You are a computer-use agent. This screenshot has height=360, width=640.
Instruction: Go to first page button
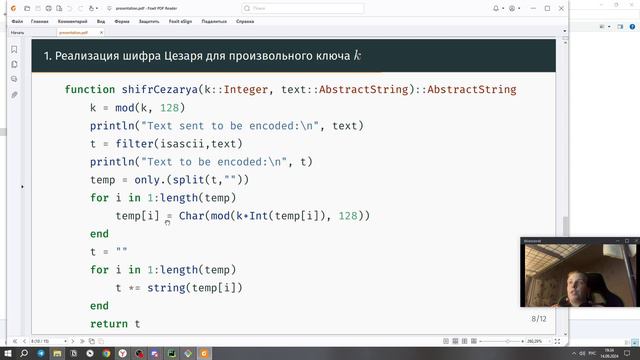[15, 341]
